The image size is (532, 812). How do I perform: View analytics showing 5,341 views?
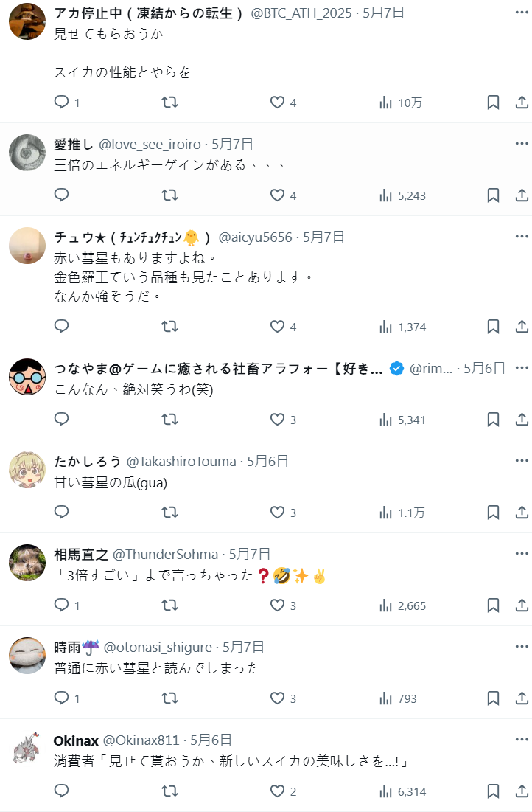(x=402, y=420)
